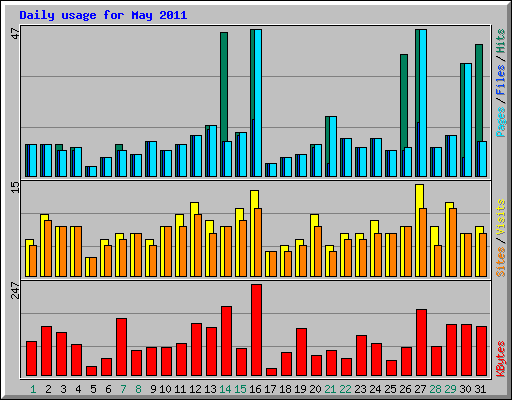Click the cyan Pages bar for day 30

click(x=468, y=120)
